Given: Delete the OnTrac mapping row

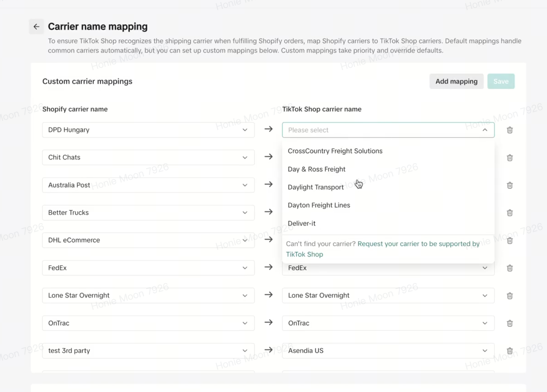Looking at the screenshot, I should tap(509, 323).
